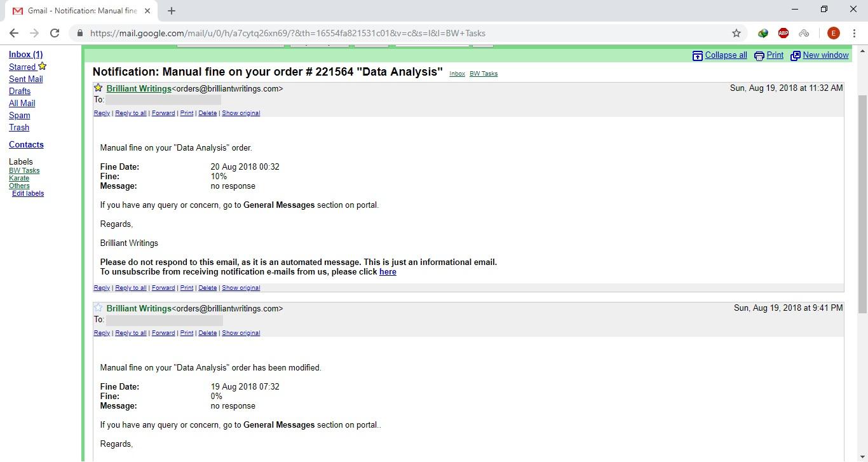Open the Starred folder
Image resolution: width=868 pixels, height=462 pixels.
click(x=22, y=67)
